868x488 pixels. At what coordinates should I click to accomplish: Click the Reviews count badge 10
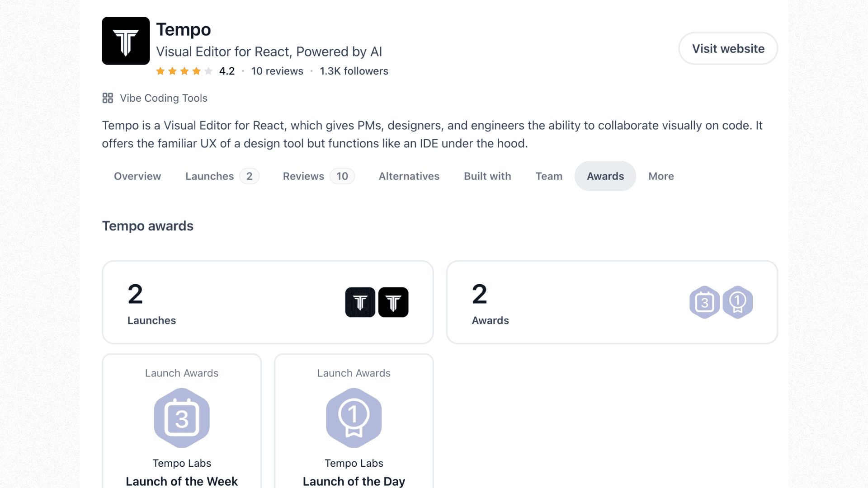[x=342, y=176]
